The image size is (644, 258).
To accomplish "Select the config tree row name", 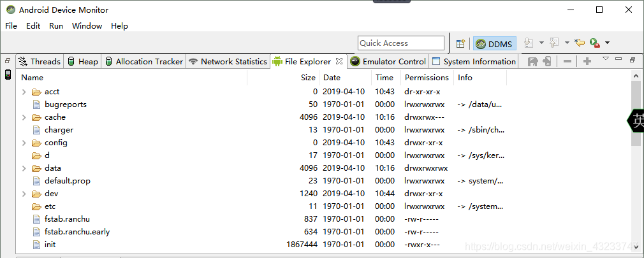I will pyautogui.click(x=56, y=143).
